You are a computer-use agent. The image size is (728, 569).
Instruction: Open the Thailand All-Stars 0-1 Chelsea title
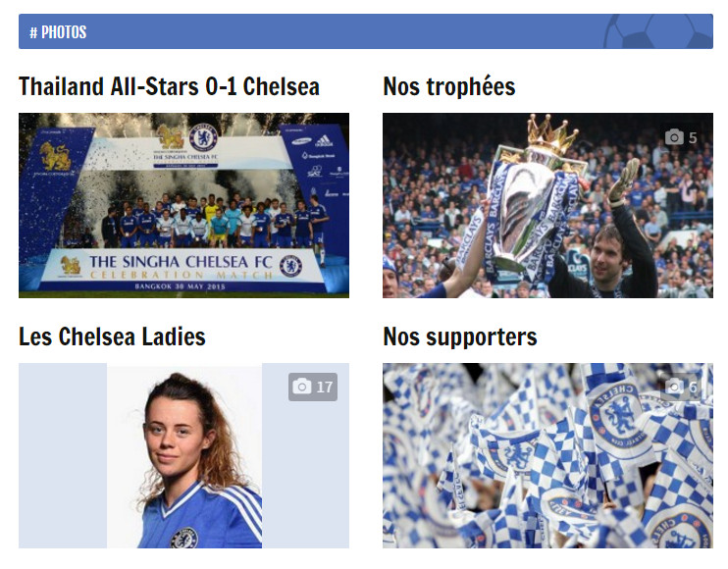click(x=169, y=86)
